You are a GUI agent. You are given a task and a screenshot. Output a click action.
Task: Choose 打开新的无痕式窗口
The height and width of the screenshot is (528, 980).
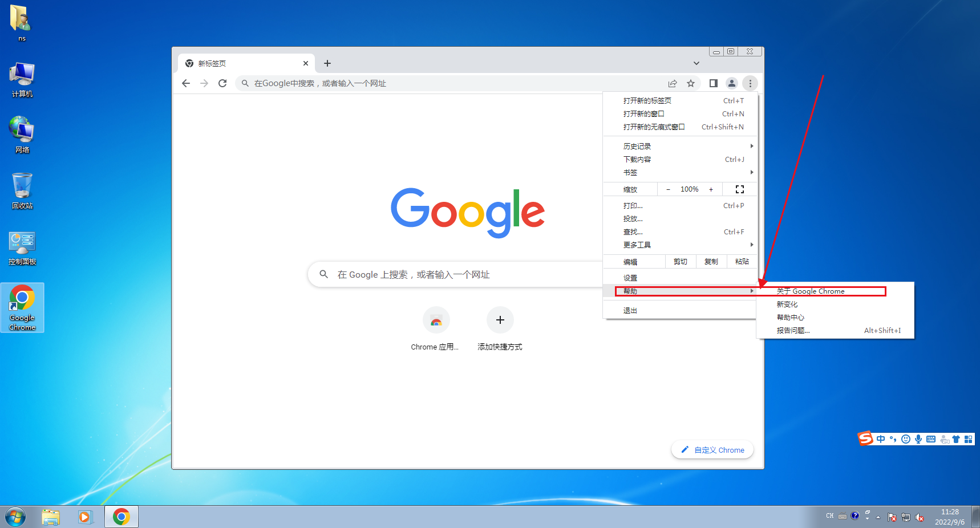click(x=680, y=127)
